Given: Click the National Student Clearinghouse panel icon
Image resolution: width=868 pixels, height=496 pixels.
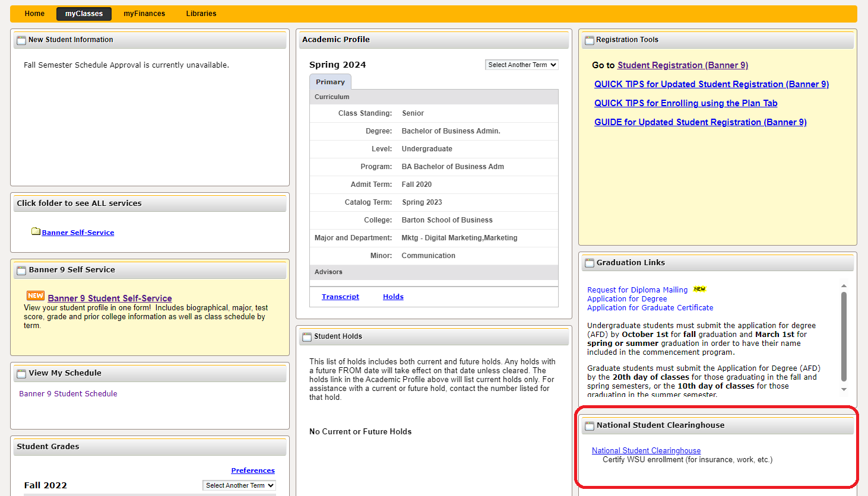Looking at the screenshot, I should (x=590, y=426).
